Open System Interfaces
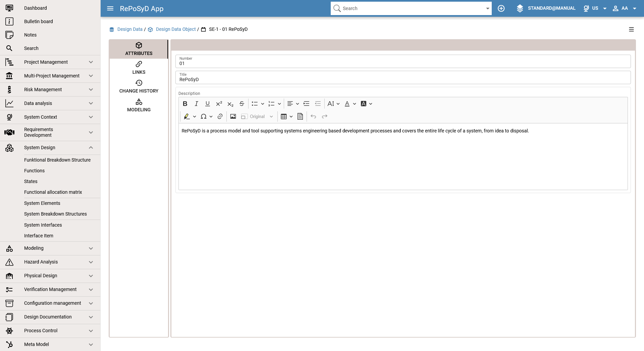 43,225
